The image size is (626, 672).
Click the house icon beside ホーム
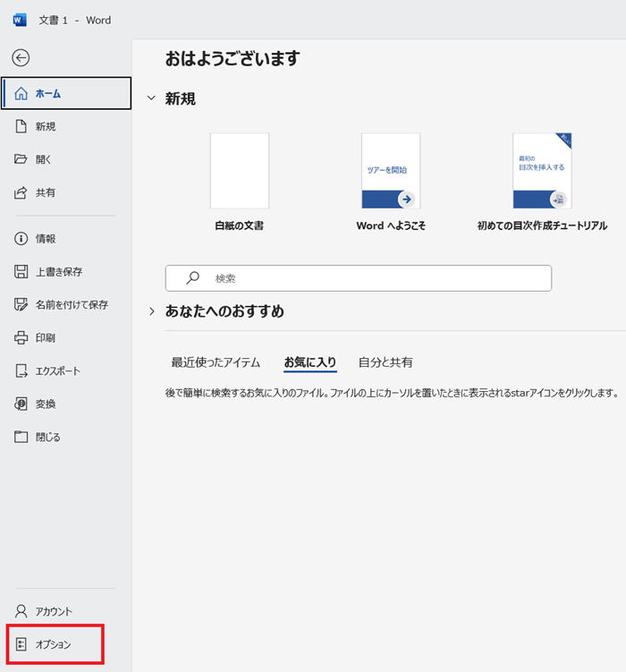pyautogui.click(x=21, y=93)
